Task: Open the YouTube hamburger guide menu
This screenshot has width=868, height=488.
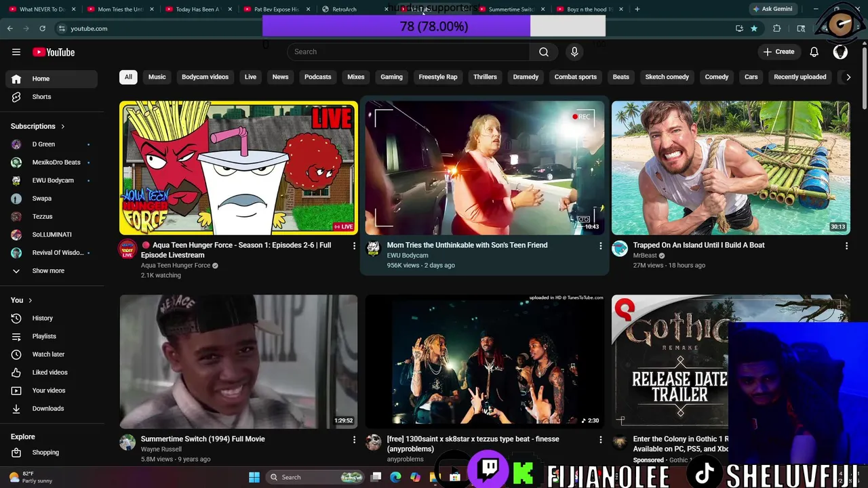Action: point(16,52)
